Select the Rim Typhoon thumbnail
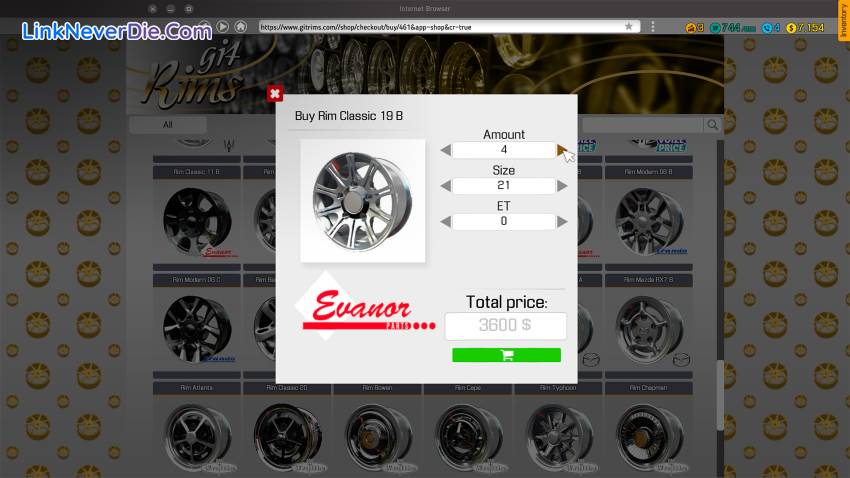The width and height of the screenshot is (850, 478). (558, 436)
